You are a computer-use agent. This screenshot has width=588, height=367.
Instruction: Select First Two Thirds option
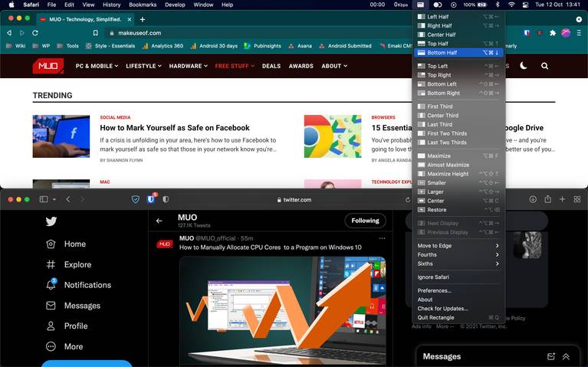(458, 133)
